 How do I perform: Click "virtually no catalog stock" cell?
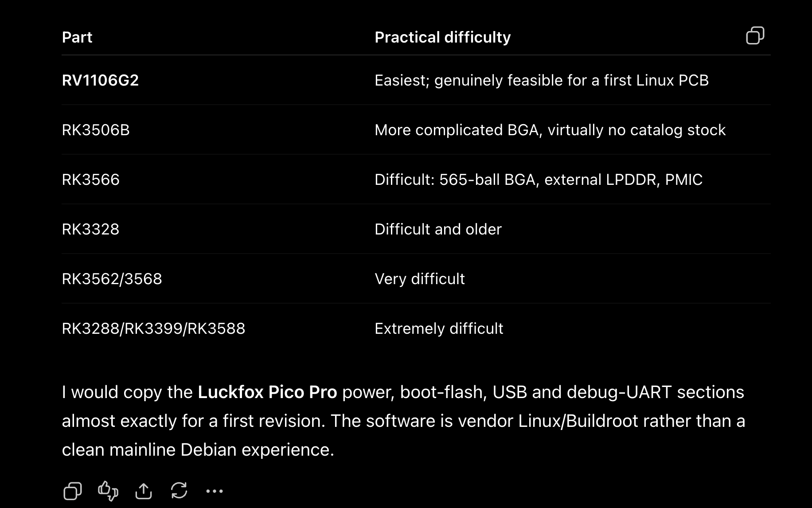pos(550,130)
